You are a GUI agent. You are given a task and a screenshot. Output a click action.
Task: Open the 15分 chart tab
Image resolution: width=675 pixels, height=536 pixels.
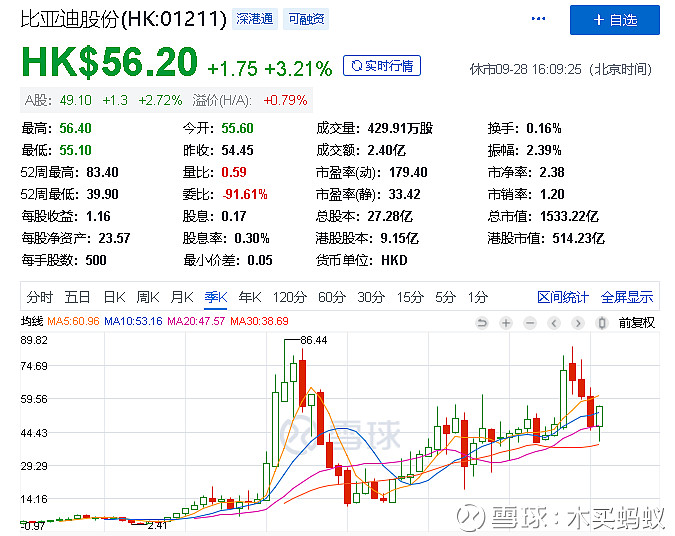(410, 297)
